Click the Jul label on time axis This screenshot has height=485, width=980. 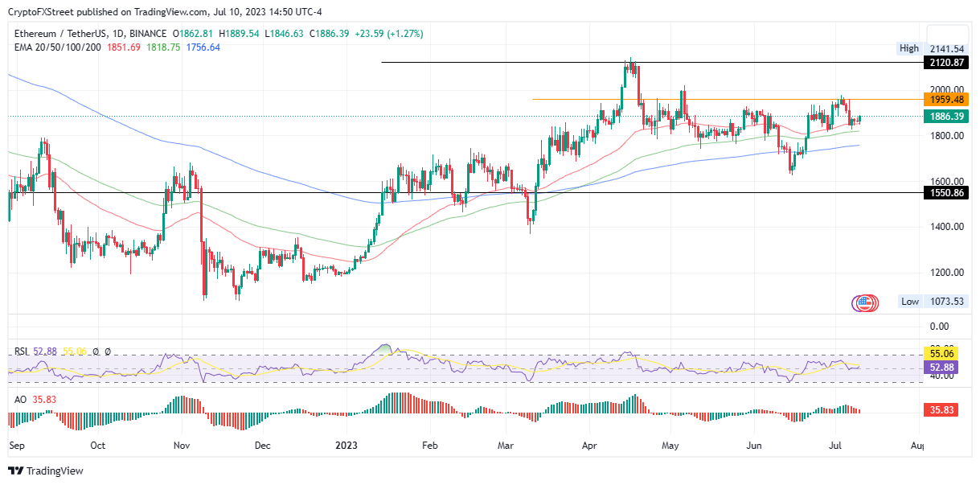835,444
